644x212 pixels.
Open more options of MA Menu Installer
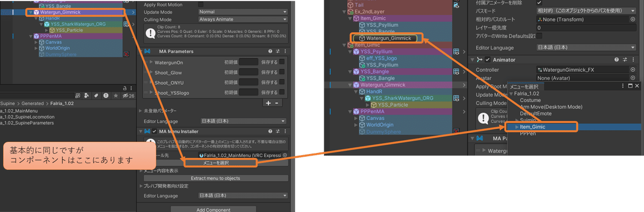285,131
